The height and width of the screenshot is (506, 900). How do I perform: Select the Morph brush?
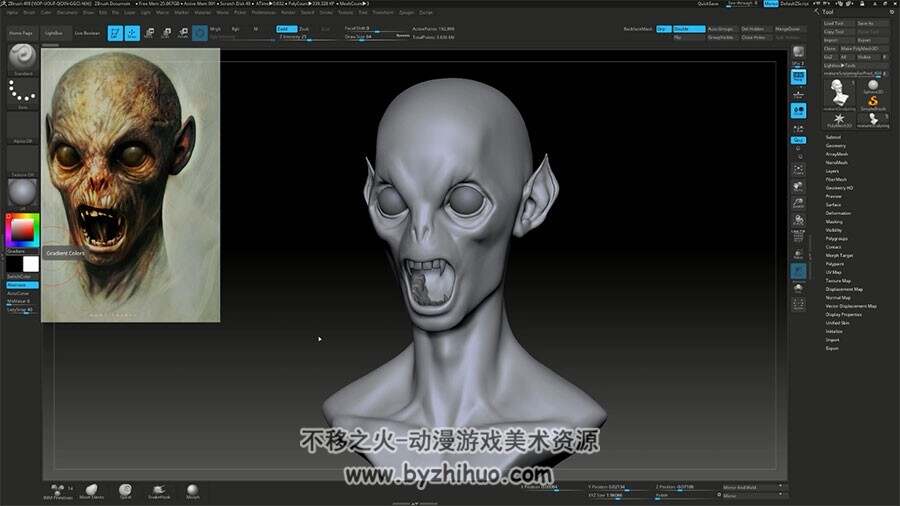point(193,491)
